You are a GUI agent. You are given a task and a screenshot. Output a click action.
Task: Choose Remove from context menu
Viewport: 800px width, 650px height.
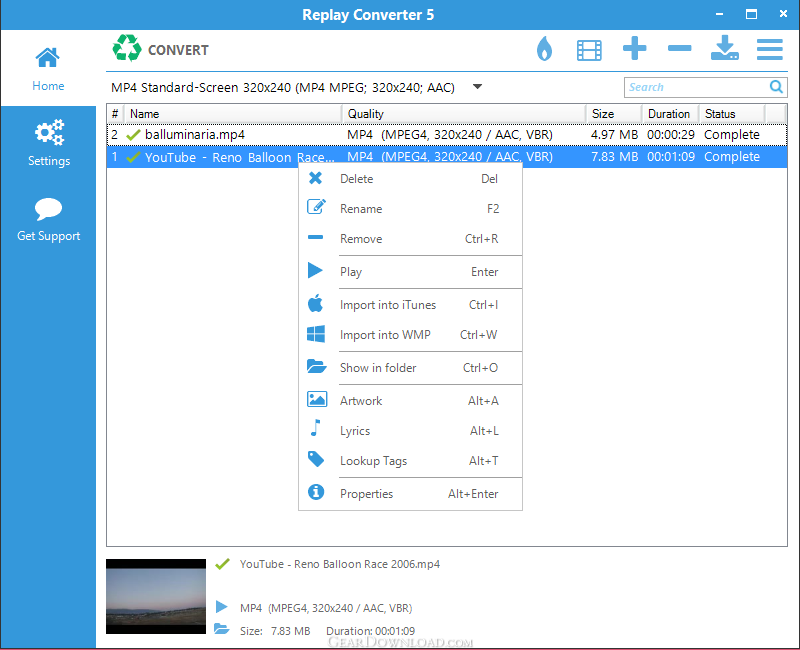[x=410, y=239]
